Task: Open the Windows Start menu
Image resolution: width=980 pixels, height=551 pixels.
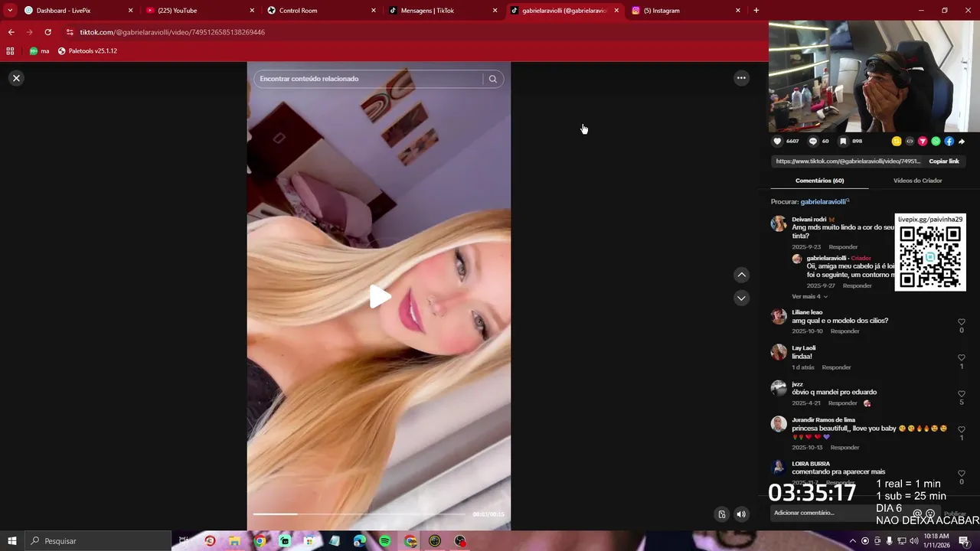Action: pyautogui.click(x=11, y=541)
